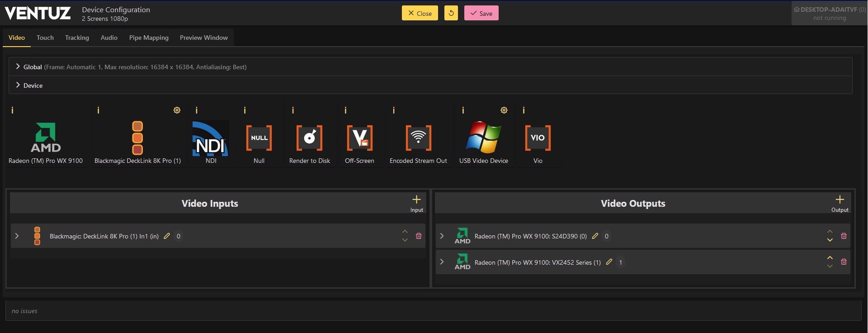Screen dimensions: 868x333
Task: Switch to the Pipe Mapping tab
Action: point(149,38)
